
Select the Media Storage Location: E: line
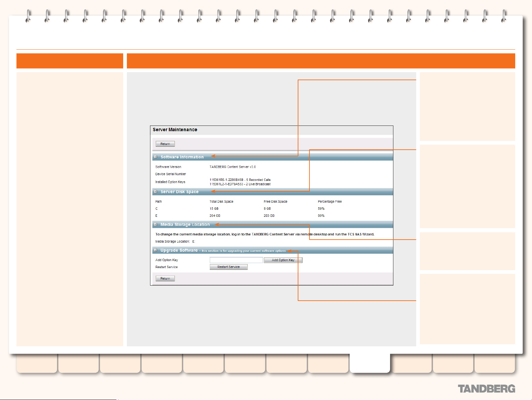tap(175, 242)
